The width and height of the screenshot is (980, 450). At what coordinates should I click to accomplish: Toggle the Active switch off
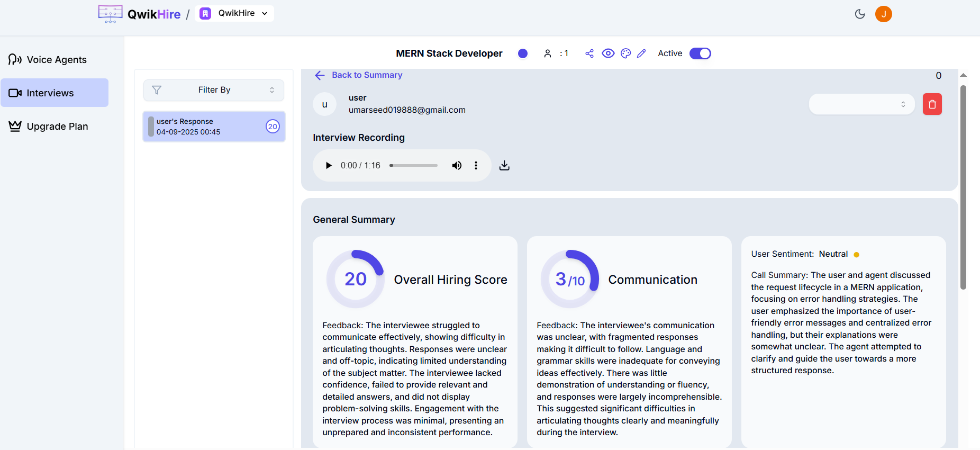(x=700, y=53)
